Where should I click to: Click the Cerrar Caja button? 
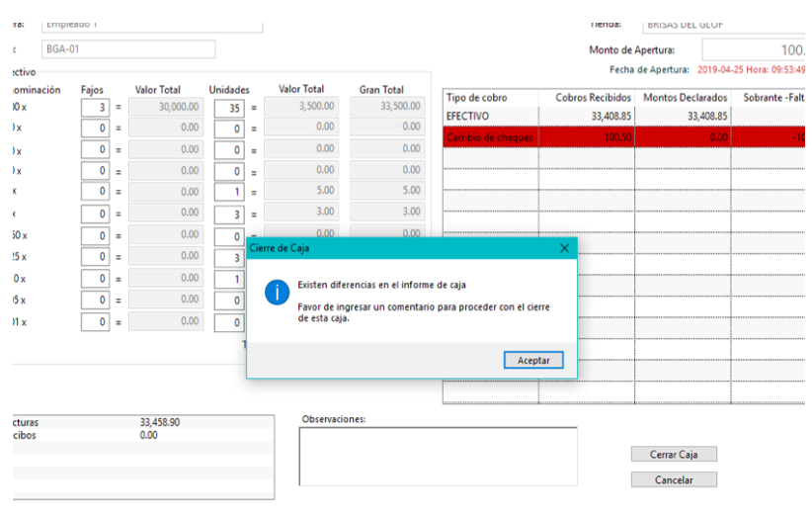[674, 455]
